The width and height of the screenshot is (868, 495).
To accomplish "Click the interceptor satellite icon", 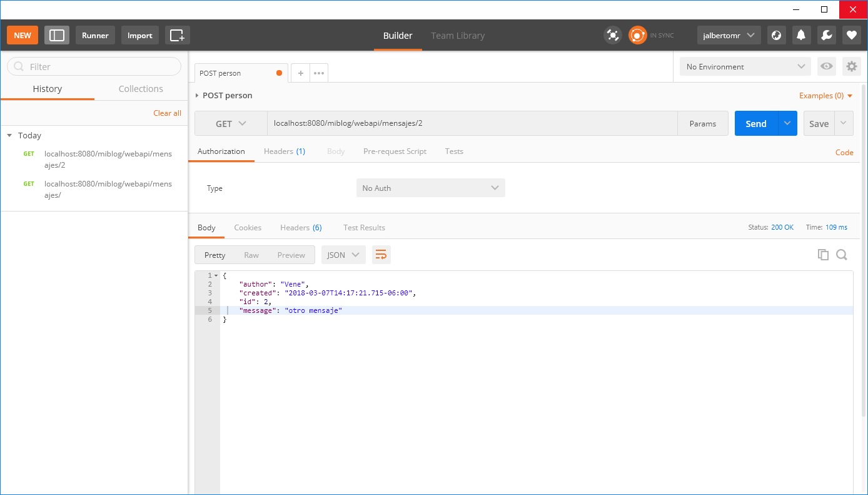I will coord(613,35).
